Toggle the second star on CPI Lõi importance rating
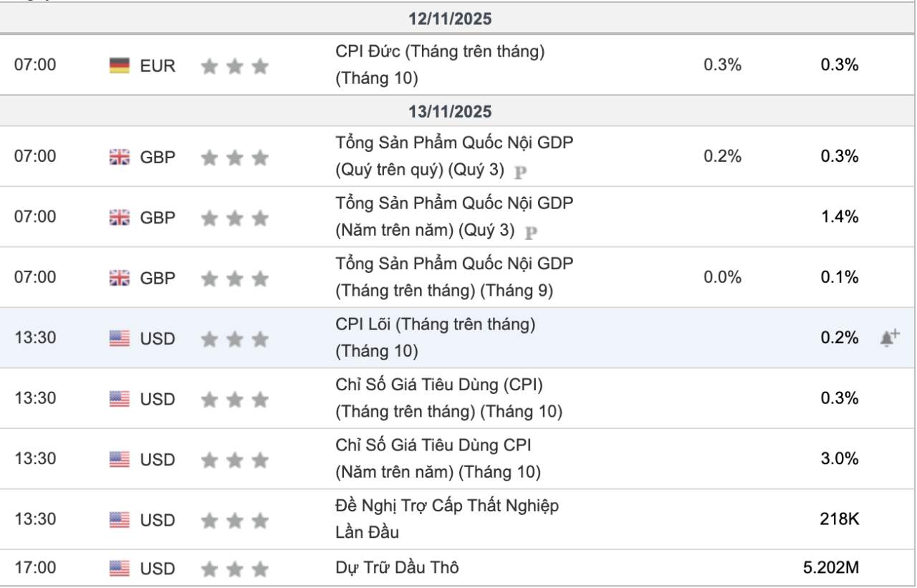The height and width of the screenshot is (588, 917). point(234,338)
